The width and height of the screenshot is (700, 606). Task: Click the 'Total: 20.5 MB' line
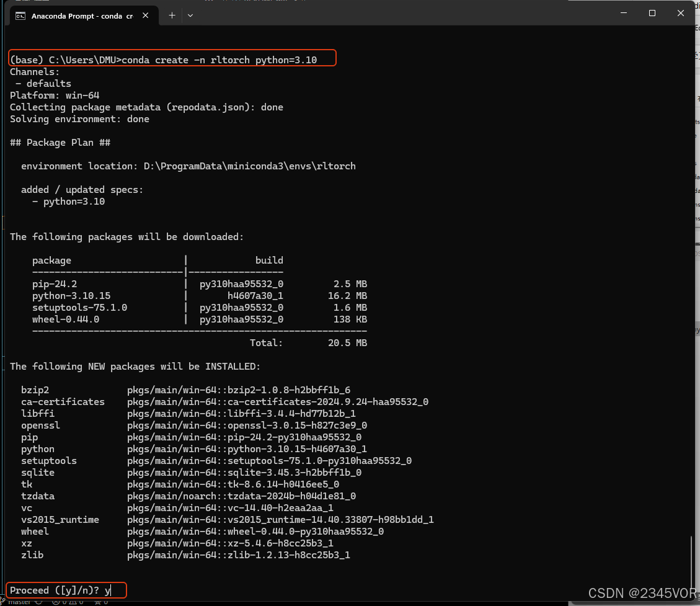[x=309, y=343]
